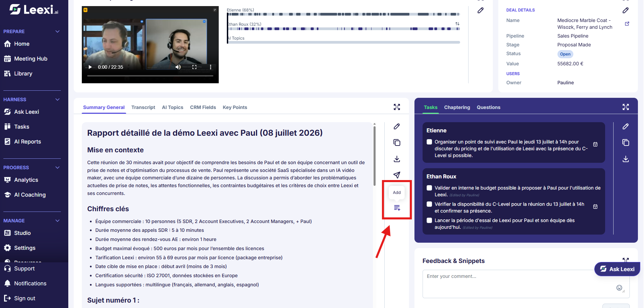Check the task 'Valider en interne le budget'

coord(429,188)
